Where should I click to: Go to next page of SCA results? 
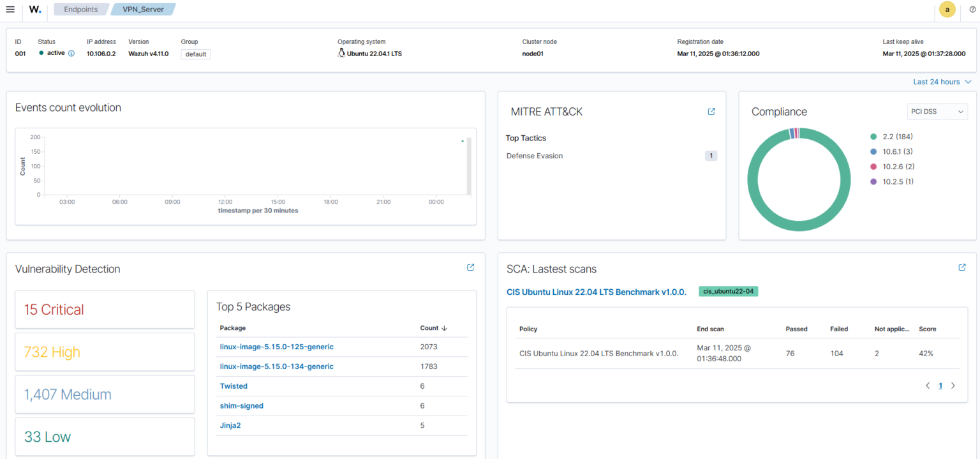tap(953, 386)
